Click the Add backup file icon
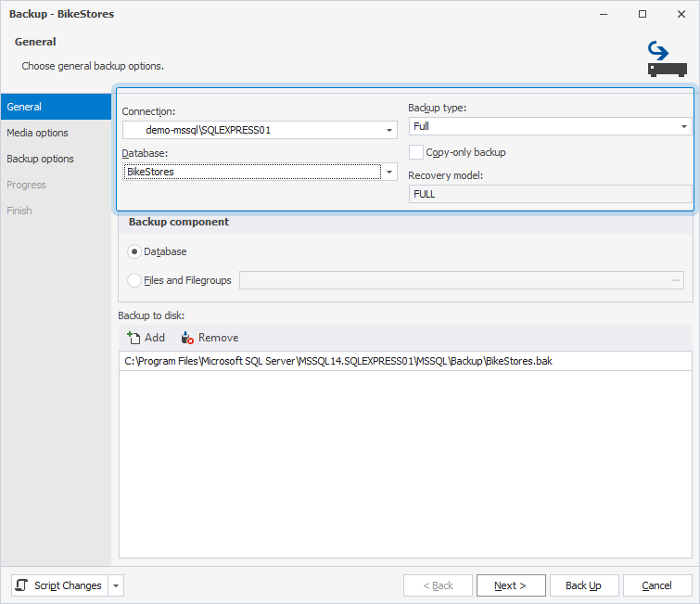This screenshot has width=700, height=604. click(x=134, y=338)
